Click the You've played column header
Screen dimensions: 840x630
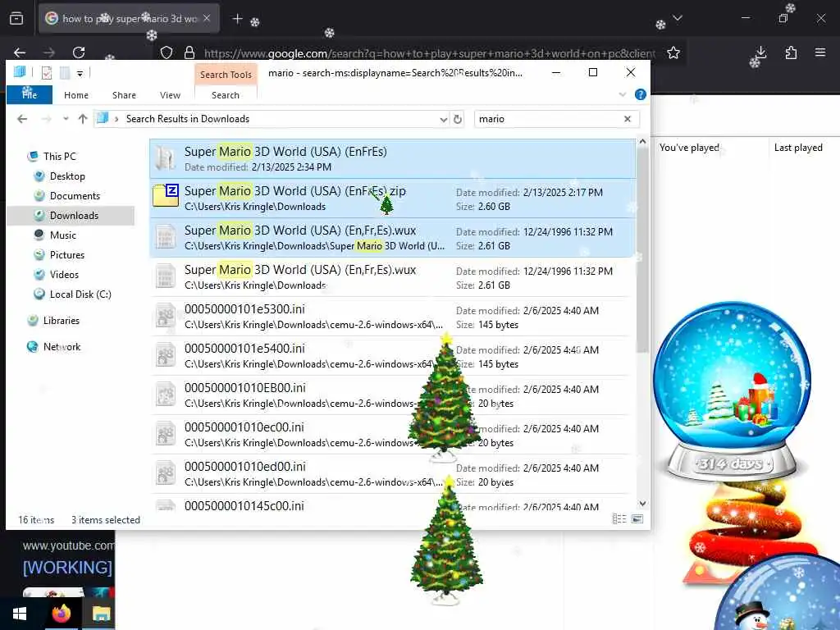[x=689, y=148]
